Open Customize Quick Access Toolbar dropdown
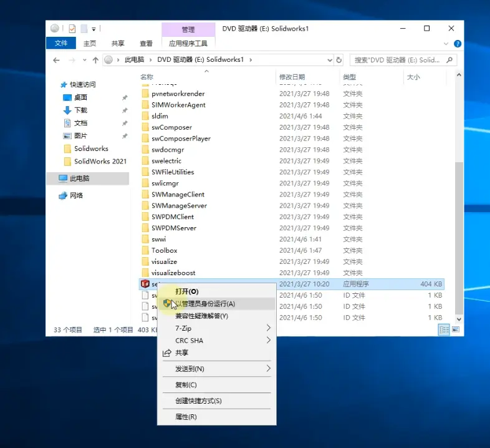The height and width of the screenshot is (448, 490). (x=94, y=29)
